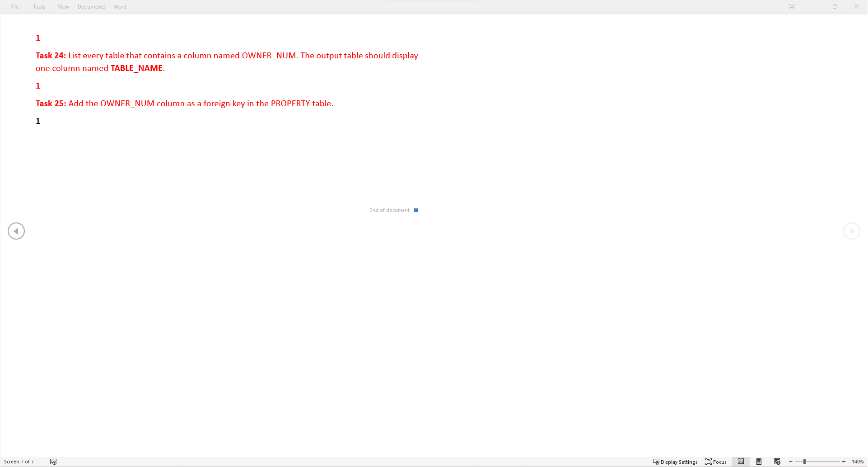Screen dimensions: 868x467
Task: Open the accessibility checker in status bar
Action: coord(53,462)
